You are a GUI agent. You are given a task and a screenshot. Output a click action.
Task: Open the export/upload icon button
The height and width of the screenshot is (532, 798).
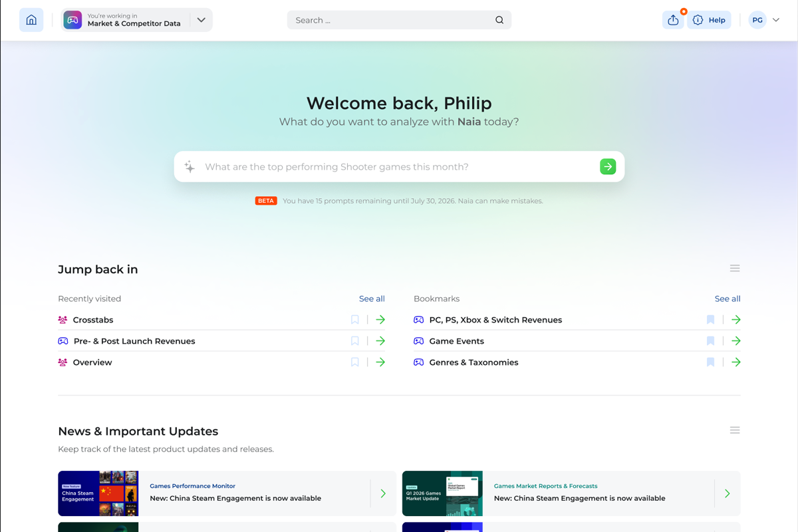coord(673,20)
